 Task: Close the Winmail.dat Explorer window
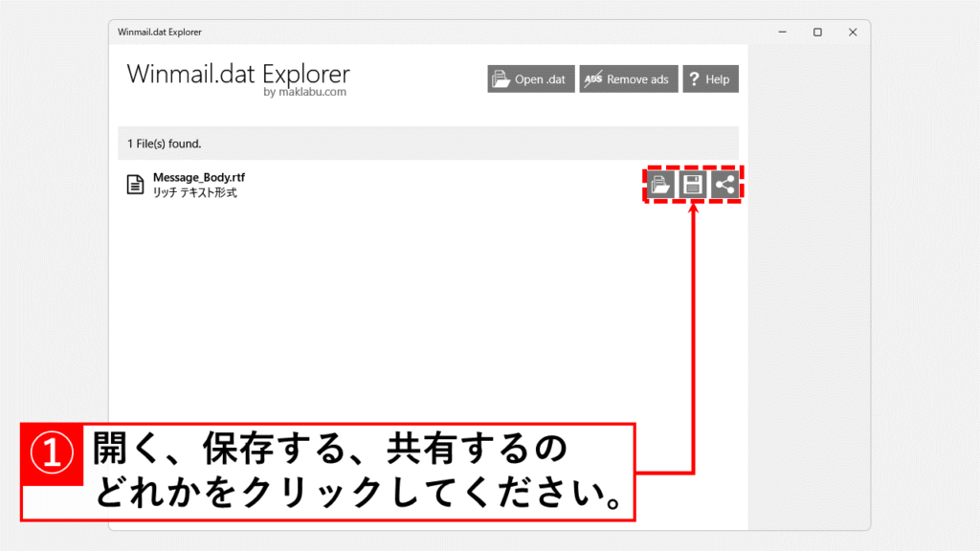(853, 32)
